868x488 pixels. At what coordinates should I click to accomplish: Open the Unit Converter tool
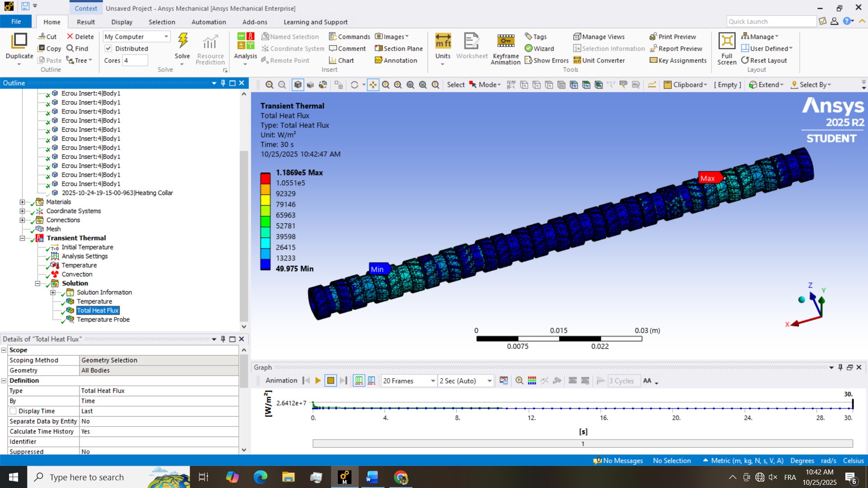tap(598, 60)
